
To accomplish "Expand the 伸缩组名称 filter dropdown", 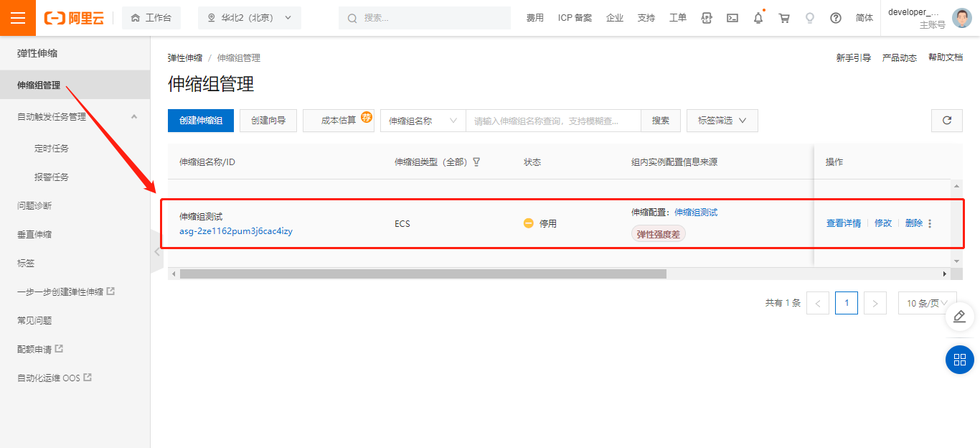I will pos(423,121).
